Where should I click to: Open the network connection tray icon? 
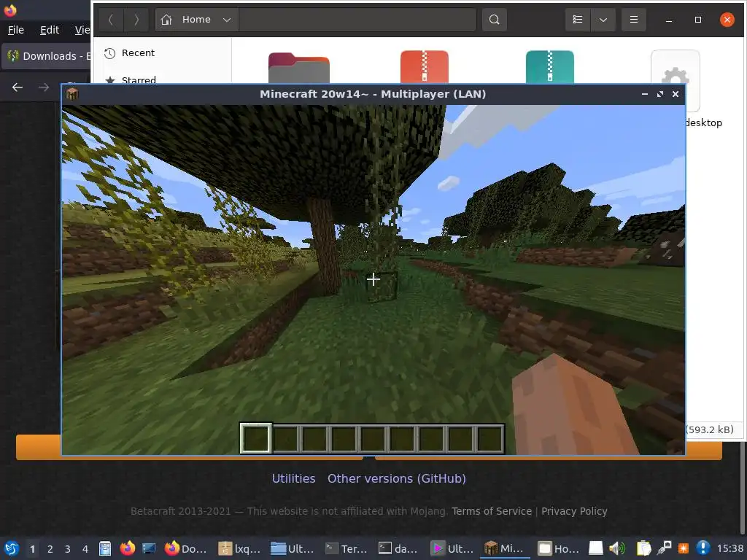pos(664,548)
